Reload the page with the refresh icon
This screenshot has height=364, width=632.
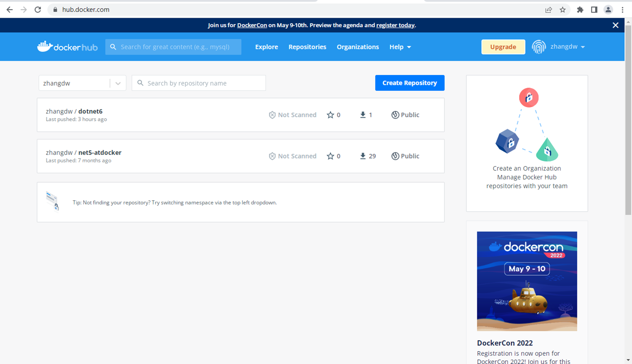38,10
